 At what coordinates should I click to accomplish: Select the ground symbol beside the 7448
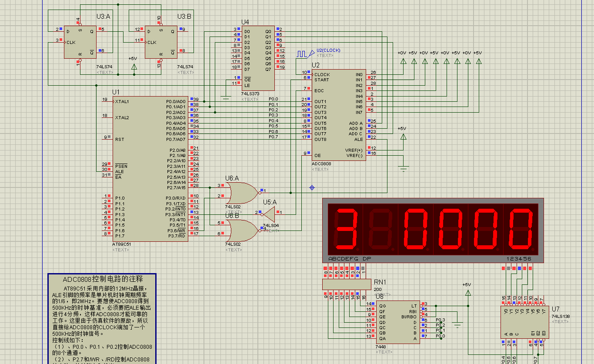[457, 324]
